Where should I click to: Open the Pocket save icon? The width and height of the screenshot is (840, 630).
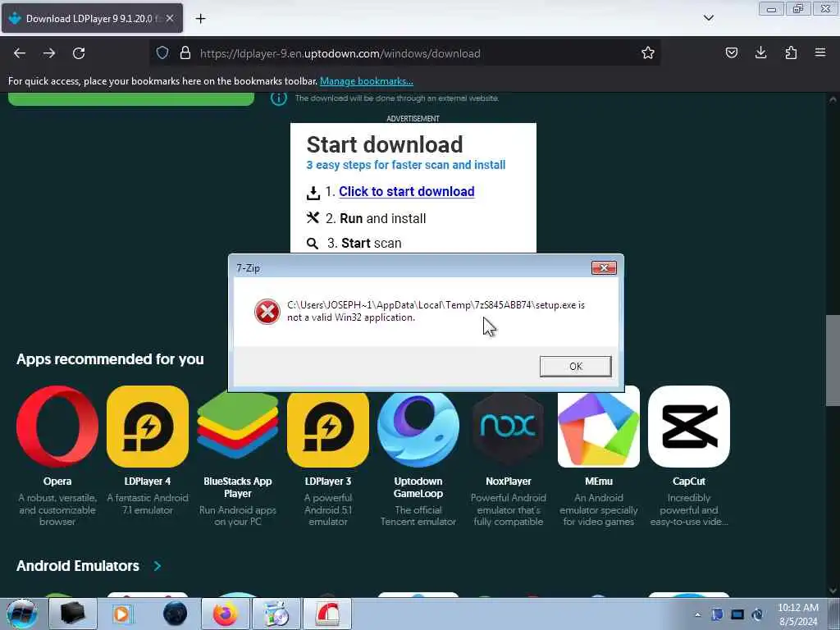[x=731, y=52]
